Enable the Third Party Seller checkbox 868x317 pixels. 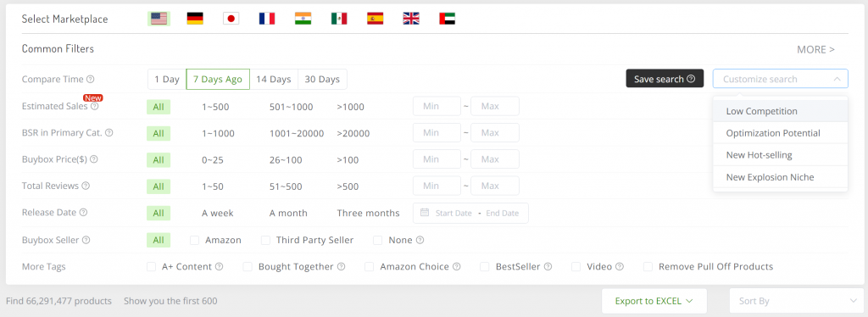point(265,240)
